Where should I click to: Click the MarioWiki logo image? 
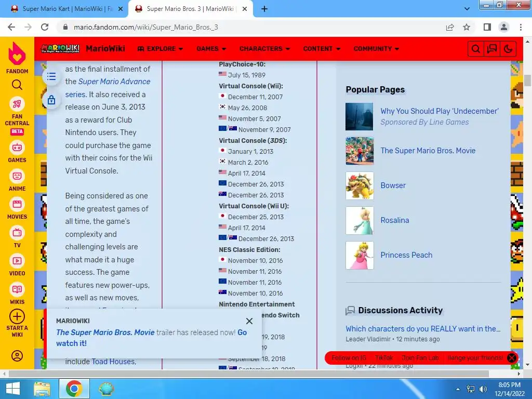[x=60, y=48]
